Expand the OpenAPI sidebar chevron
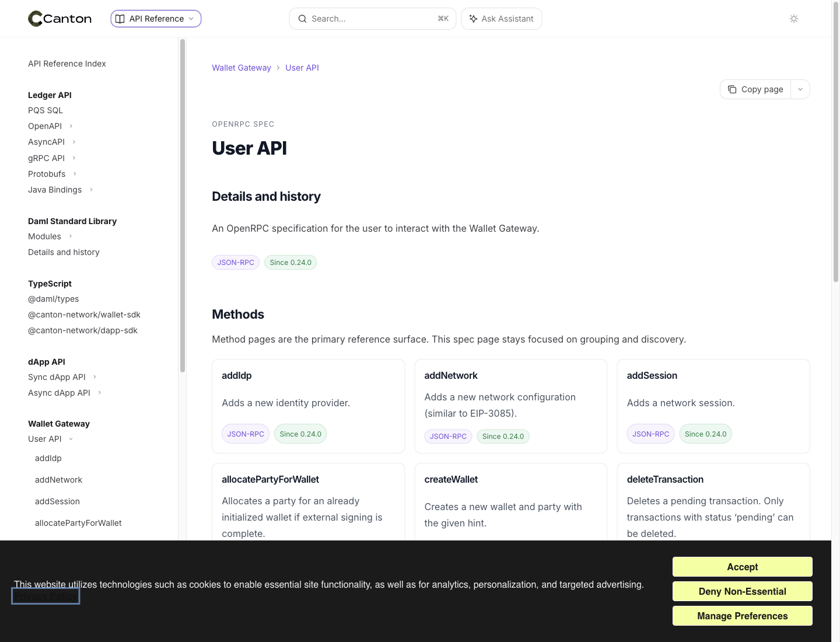The height and width of the screenshot is (642, 840). click(71, 126)
